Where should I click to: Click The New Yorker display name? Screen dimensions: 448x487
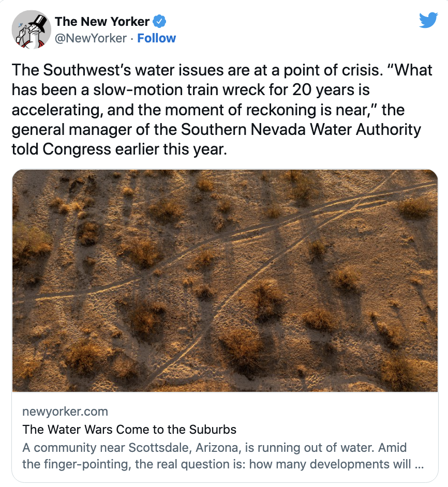(102, 22)
